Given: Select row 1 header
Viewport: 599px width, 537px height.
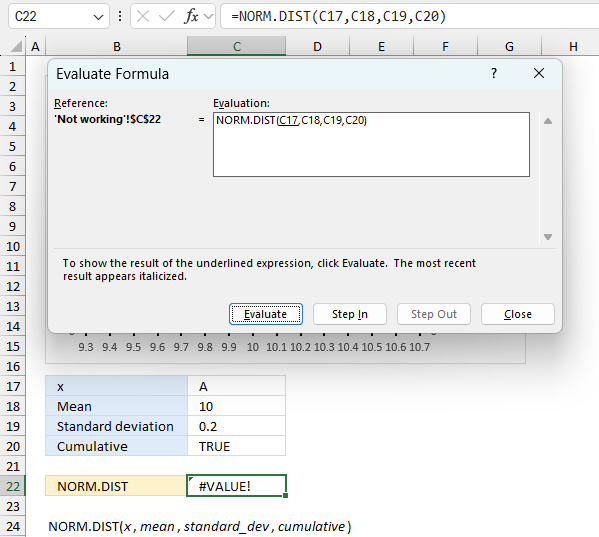Looking at the screenshot, I should pos(13,66).
